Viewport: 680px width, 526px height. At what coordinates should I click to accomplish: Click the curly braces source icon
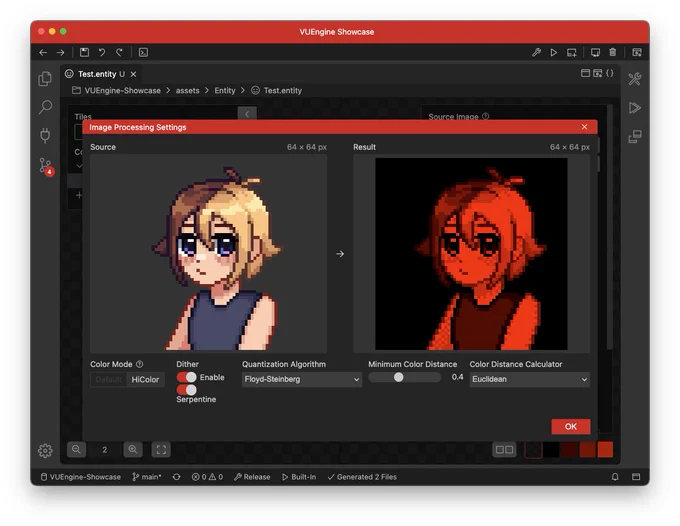click(x=610, y=73)
